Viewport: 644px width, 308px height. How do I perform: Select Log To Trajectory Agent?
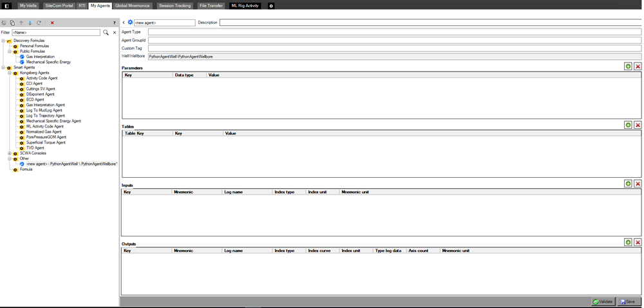coord(45,116)
